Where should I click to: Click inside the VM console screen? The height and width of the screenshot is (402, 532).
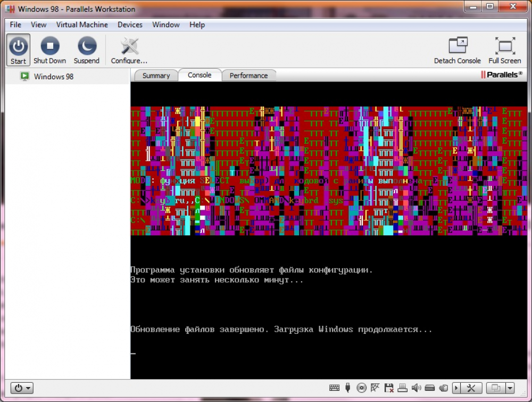[329, 230]
